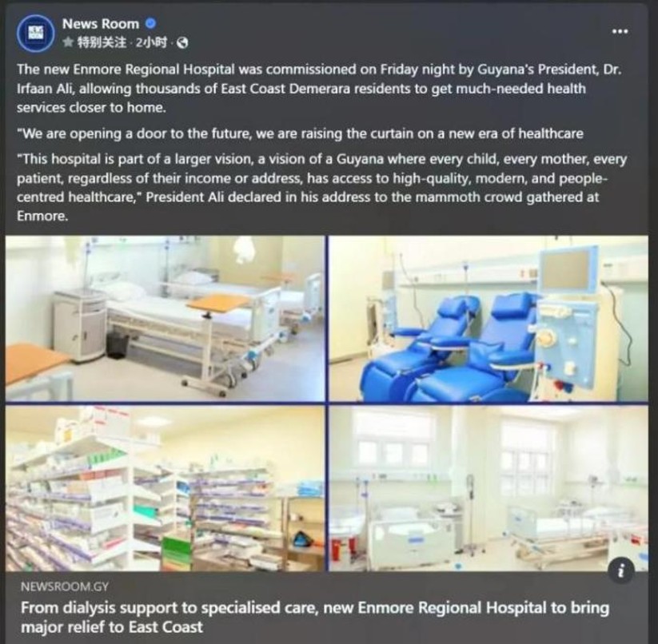Click the info button on the image
The height and width of the screenshot is (644, 658).
point(621,570)
